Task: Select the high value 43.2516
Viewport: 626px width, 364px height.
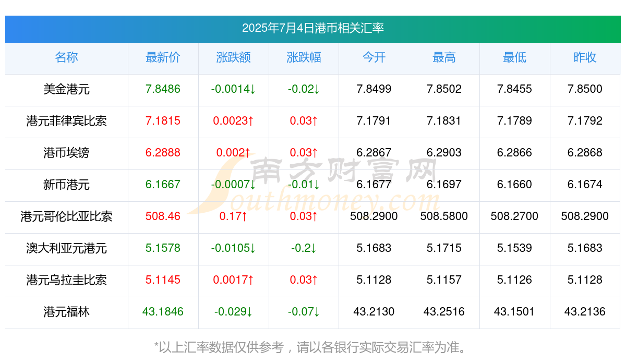Action: (444, 312)
